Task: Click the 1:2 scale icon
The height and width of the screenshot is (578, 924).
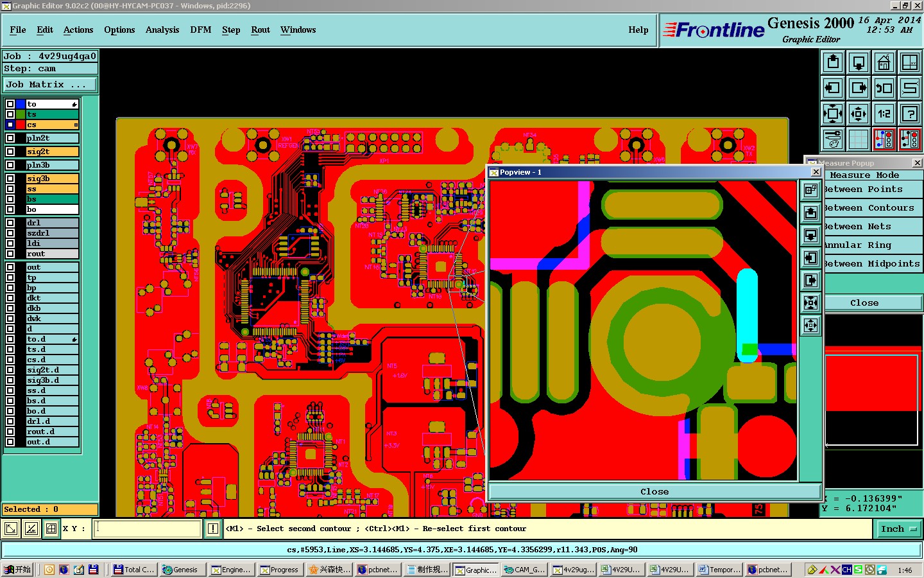Action: point(884,114)
